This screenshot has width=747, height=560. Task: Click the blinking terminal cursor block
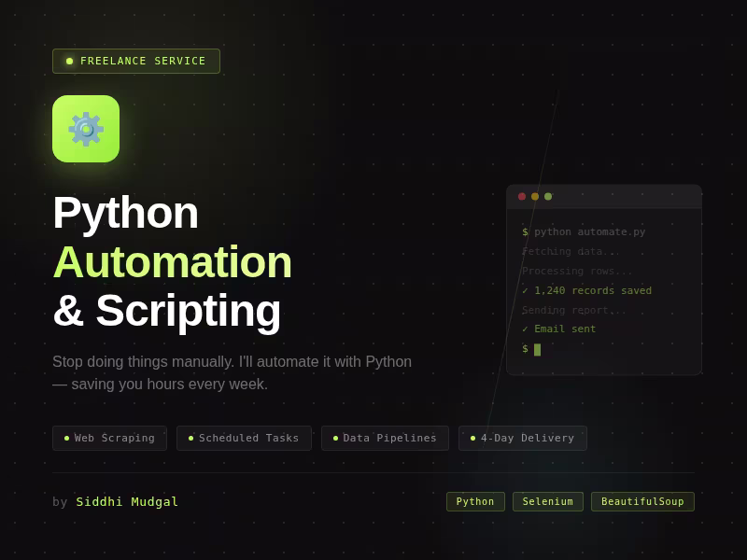click(x=538, y=349)
